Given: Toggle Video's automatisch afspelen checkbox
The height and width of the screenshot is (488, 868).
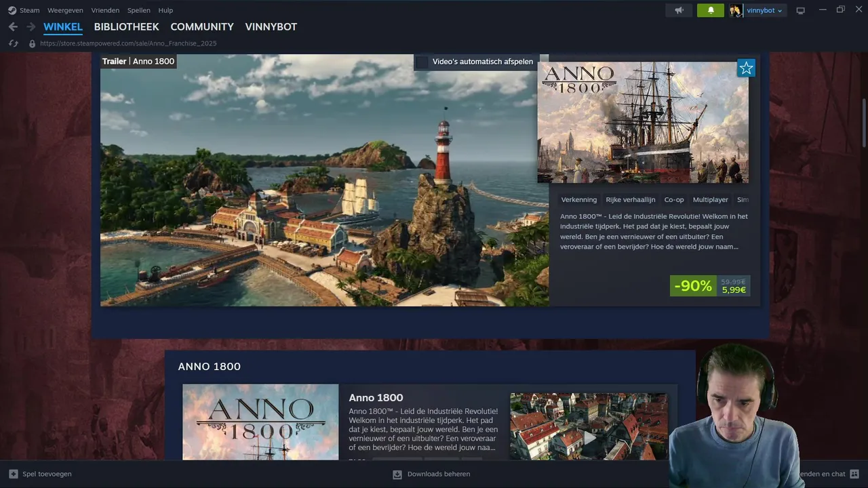Looking at the screenshot, I should (422, 62).
